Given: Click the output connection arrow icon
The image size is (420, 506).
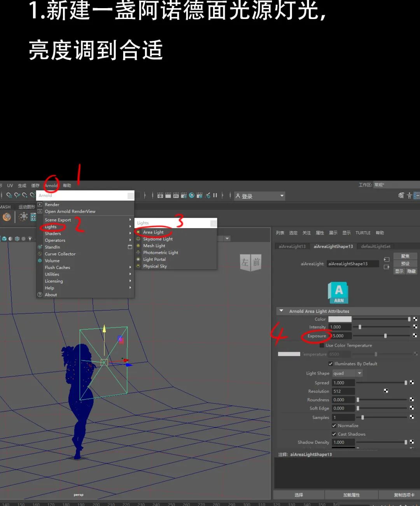Looking at the screenshot, I should click(387, 267).
